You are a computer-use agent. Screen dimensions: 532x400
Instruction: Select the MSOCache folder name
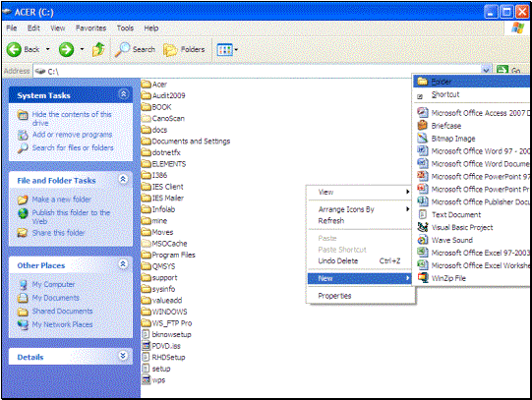click(169, 244)
